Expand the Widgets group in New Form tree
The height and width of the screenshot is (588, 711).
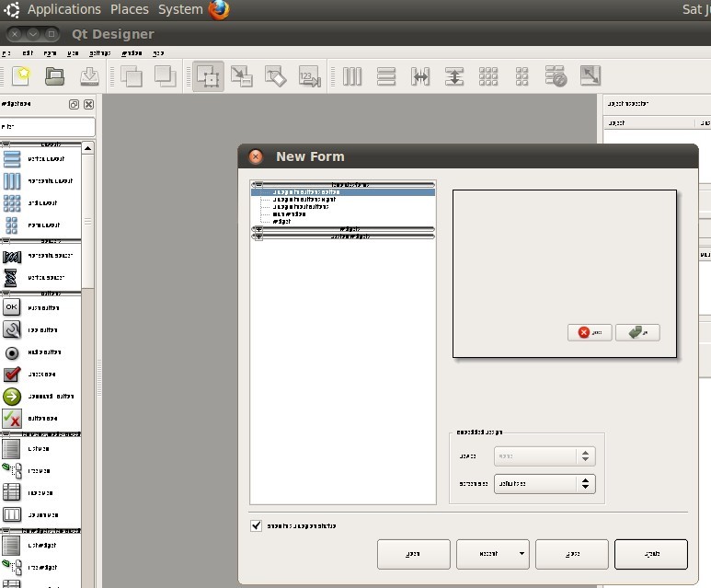click(258, 229)
